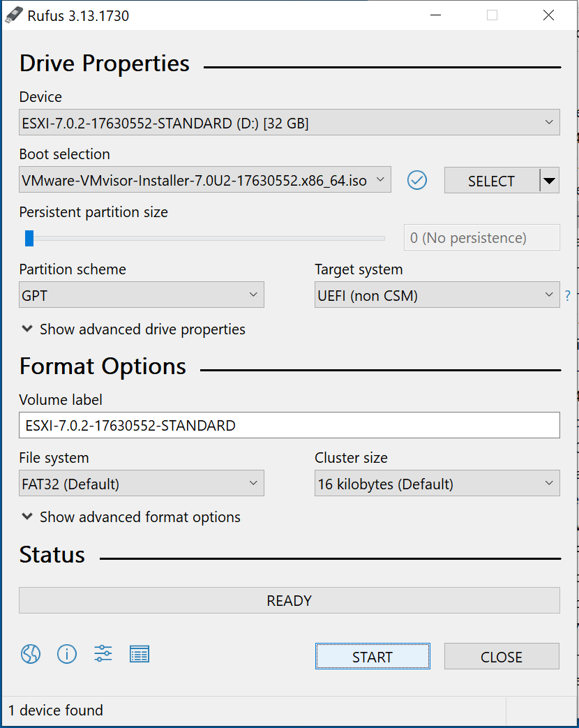Open the language globe icon

(31, 654)
